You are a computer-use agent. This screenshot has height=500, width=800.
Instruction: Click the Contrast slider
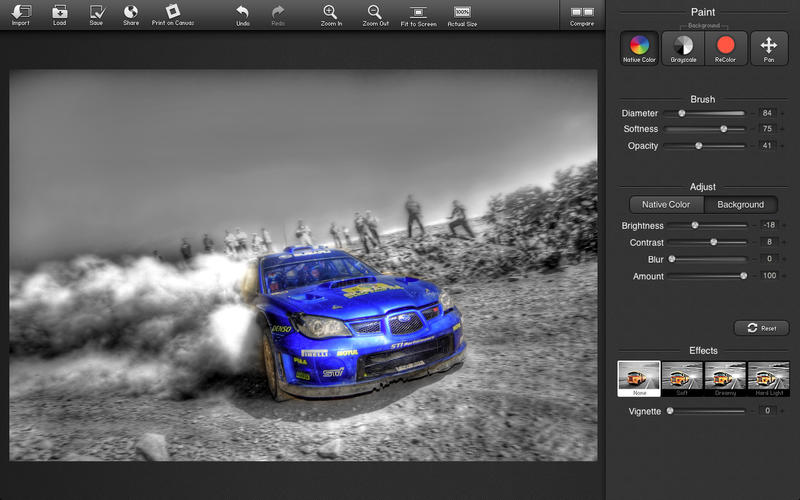pos(707,242)
